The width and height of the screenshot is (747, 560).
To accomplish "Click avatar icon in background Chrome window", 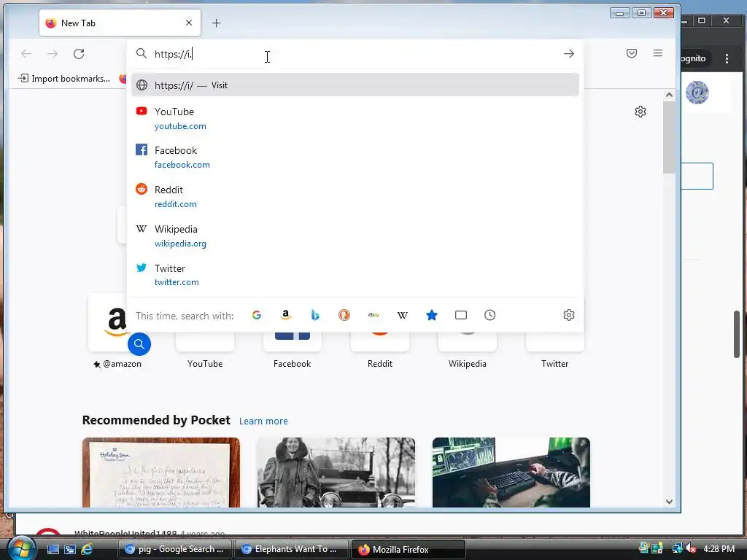I will click(x=697, y=93).
